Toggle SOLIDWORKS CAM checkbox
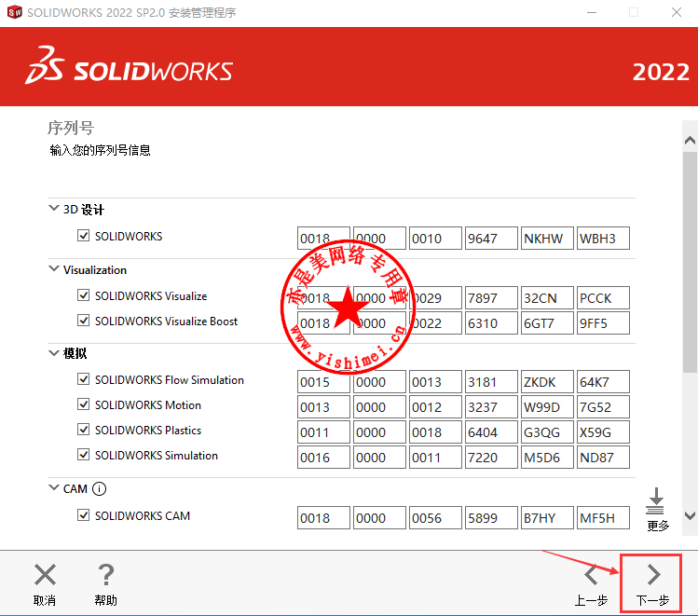 (x=83, y=515)
